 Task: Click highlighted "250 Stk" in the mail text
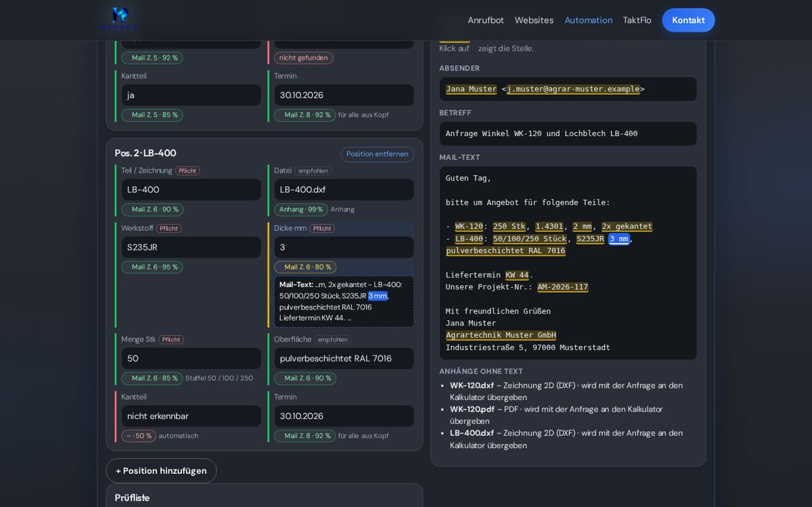tap(510, 227)
